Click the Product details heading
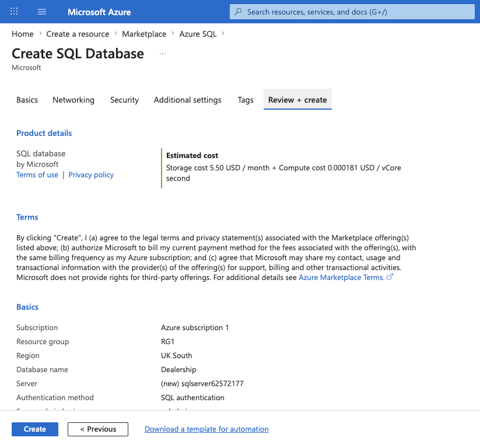480x448 pixels. click(x=44, y=133)
